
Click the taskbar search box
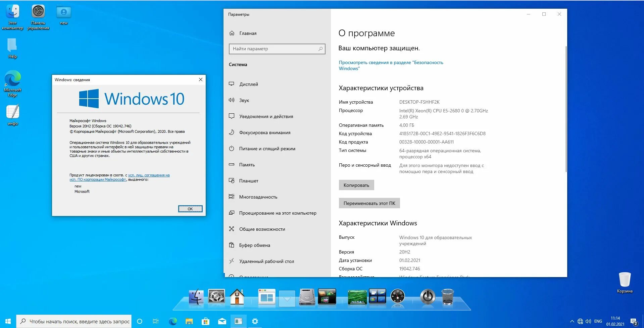pyautogui.click(x=74, y=321)
